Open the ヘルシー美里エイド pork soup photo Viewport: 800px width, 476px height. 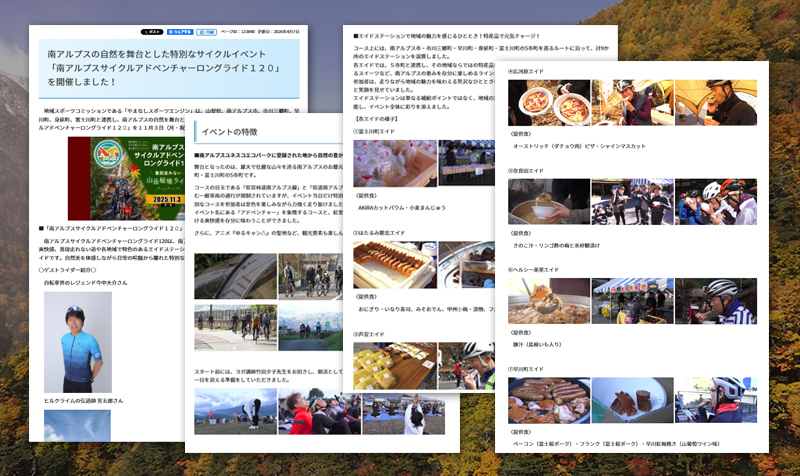549,301
